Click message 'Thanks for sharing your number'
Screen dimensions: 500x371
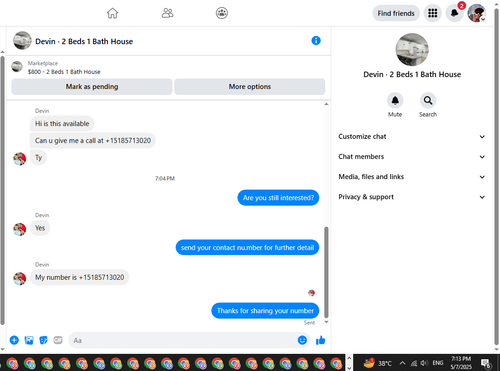[x=265, y=311]
